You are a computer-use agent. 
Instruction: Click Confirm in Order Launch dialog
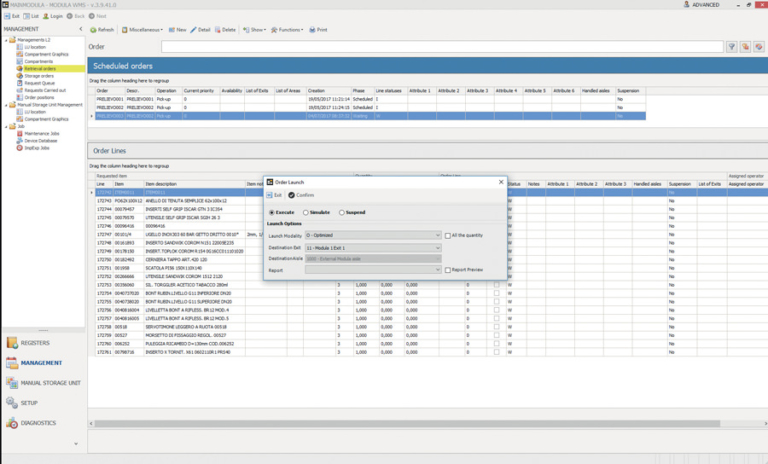tap(301, 195)
